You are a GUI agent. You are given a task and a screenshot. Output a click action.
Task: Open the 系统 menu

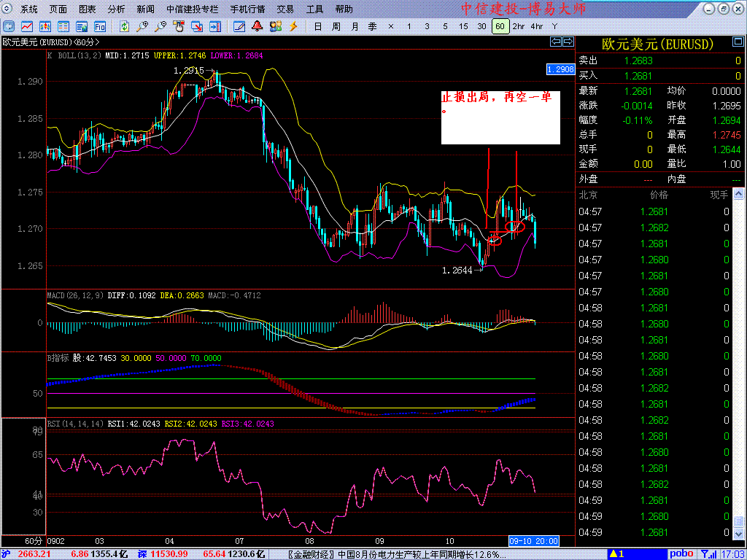coord(29,9)
